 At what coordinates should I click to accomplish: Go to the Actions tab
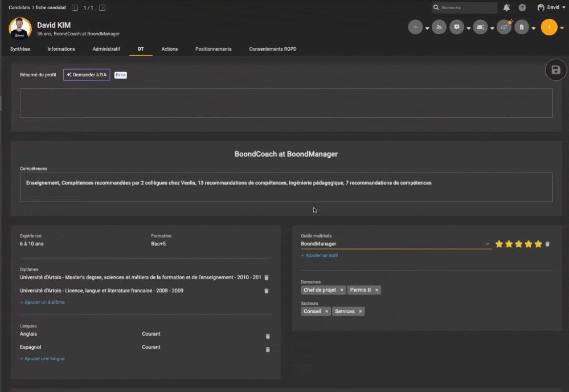170,49
